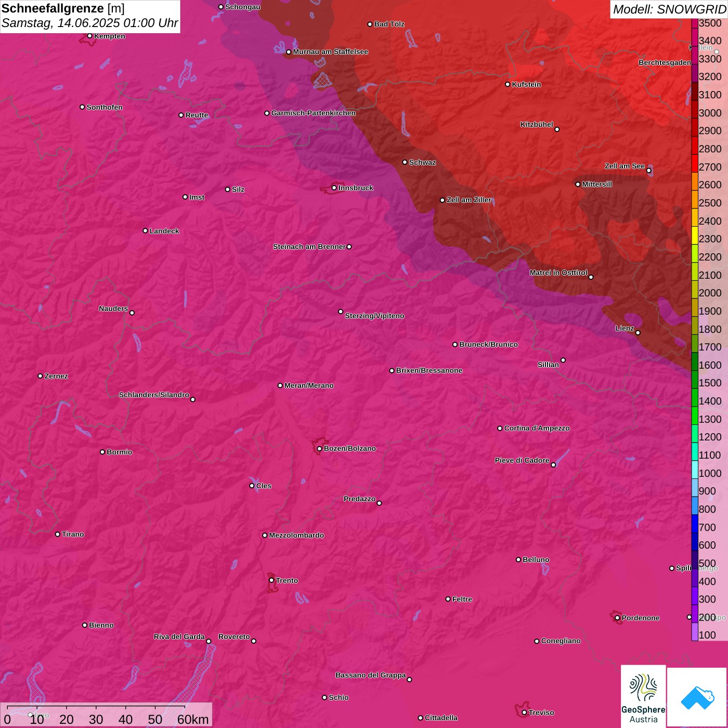Click the Belluno location dot
This screenshot has height=728, width=728.
click(x=518, y=560)
